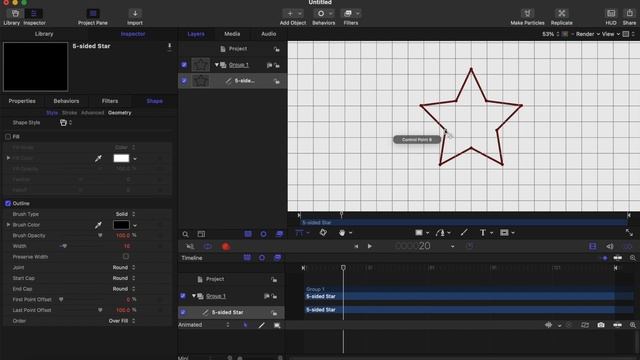Open the Filters inspector tab
The width and height of the screenshot is (640, 360).
(x=110, y=101)
